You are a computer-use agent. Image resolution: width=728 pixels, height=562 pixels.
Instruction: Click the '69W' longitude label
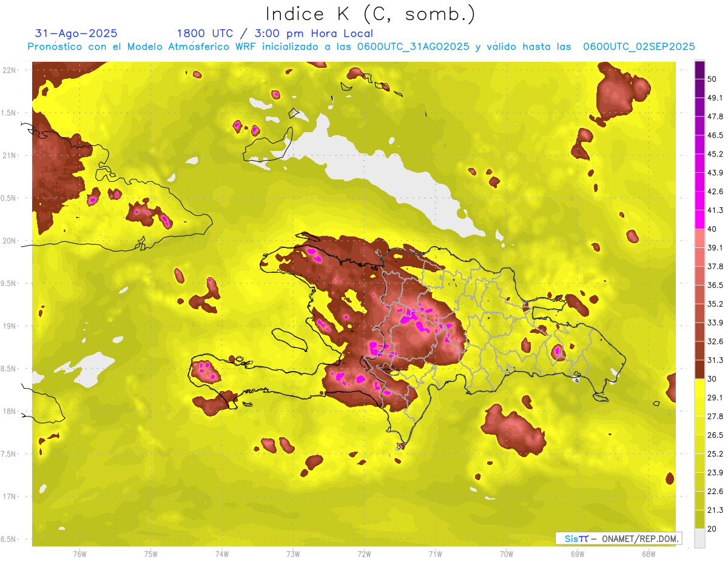pyautogui.click(x=578, y=554)
